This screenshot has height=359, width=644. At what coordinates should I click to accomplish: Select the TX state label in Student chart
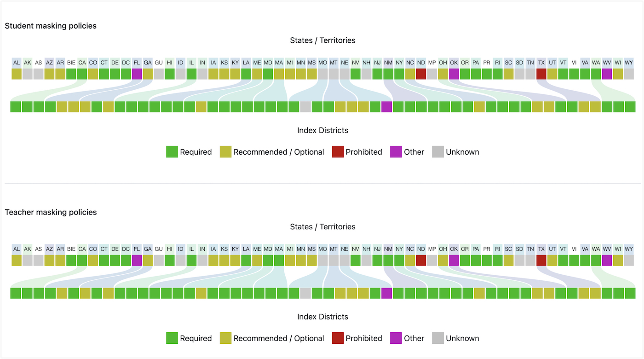coord(541,63)
